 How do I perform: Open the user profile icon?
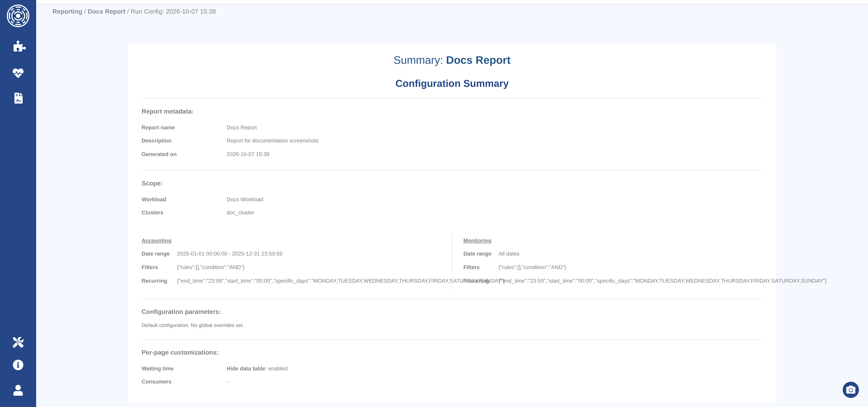coord(18,390)
